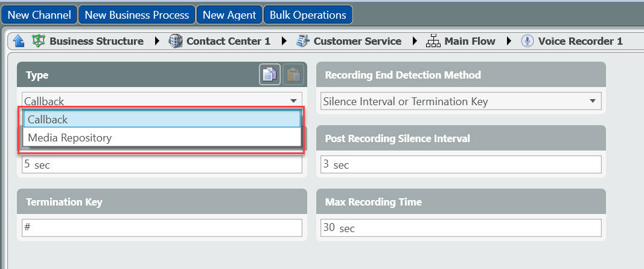Screen dimensions: 644x269
Task: Click the Customer Service breadcrumb icon
Action: point(303,41)
